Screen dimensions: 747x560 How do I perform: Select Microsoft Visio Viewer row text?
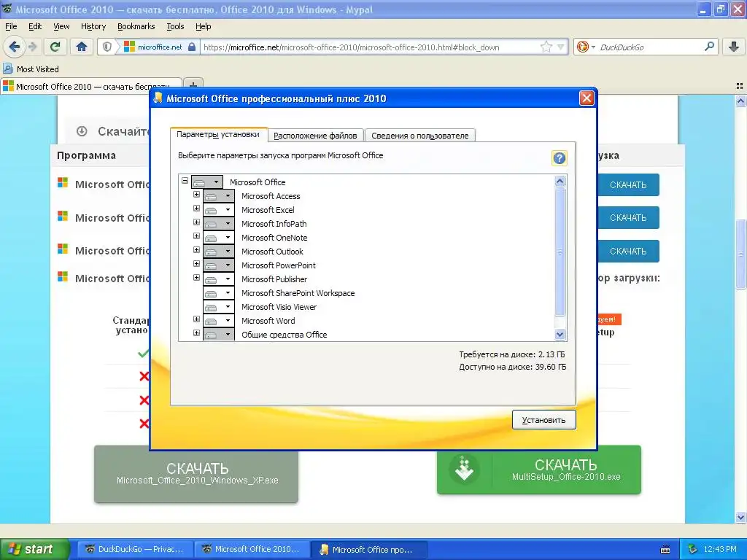[279, 307]
